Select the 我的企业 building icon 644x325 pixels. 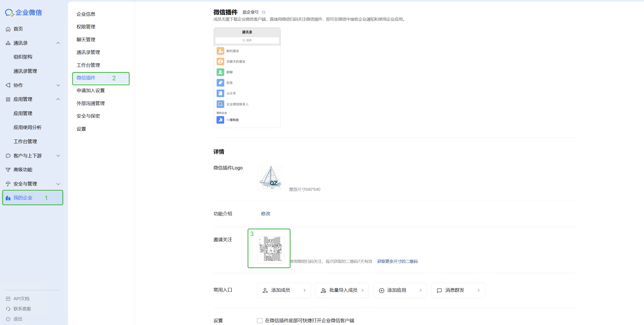8,198
